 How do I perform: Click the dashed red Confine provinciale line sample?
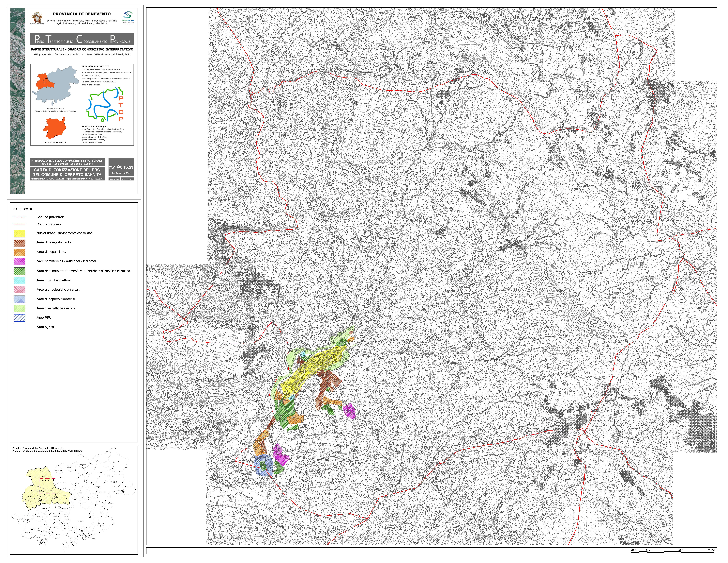[x=19, y=217]
